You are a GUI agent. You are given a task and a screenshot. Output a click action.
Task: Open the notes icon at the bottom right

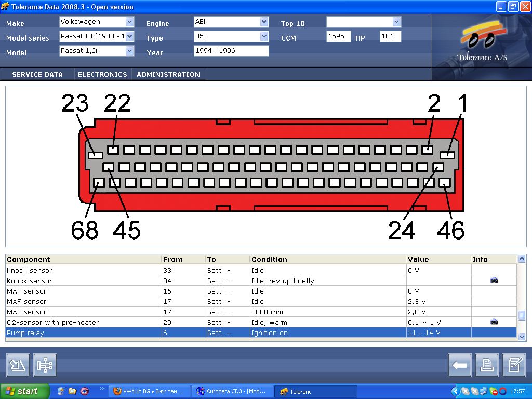coord(513,365)
